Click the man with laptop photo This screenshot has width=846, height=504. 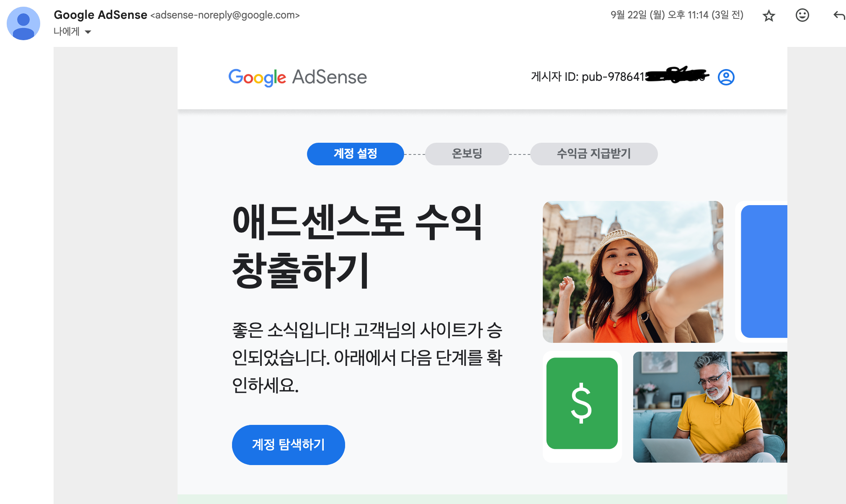pos(710,407)
